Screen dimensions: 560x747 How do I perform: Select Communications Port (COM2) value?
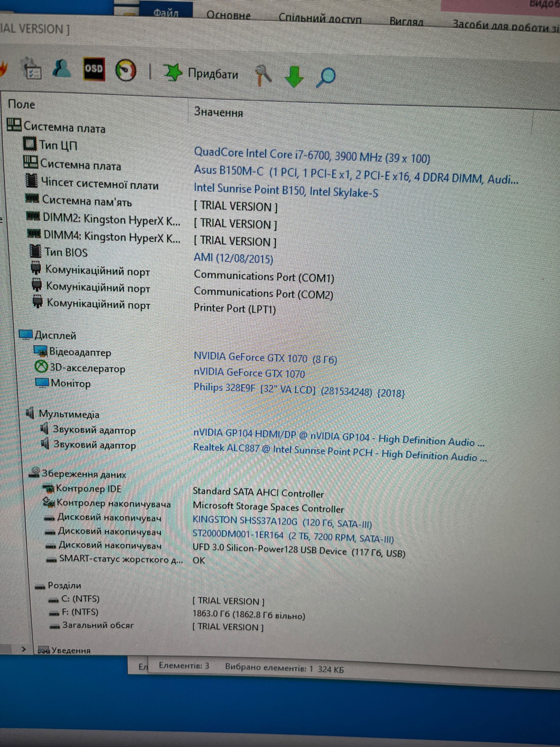point(263,293)
